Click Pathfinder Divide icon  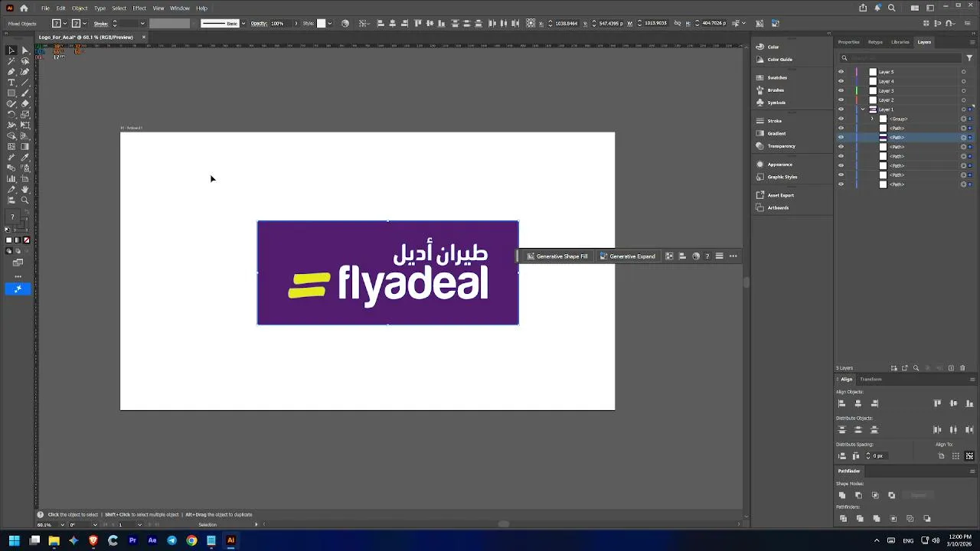pos(843,519)
